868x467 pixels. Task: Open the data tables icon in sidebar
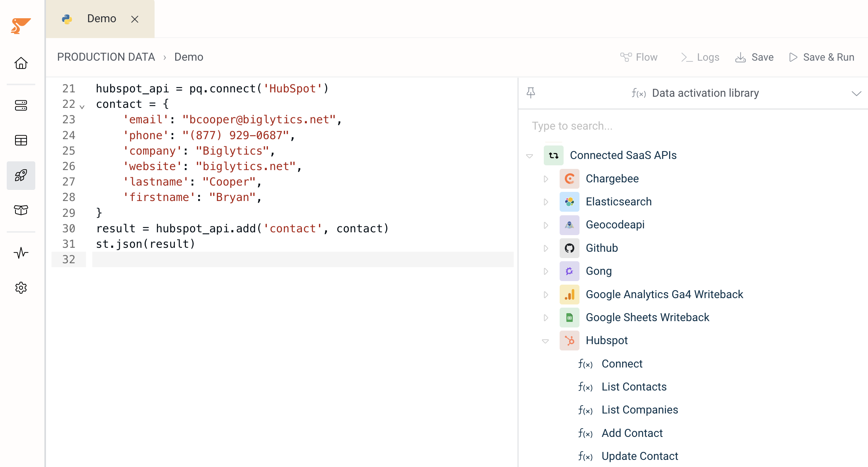(x=21, y=140)
